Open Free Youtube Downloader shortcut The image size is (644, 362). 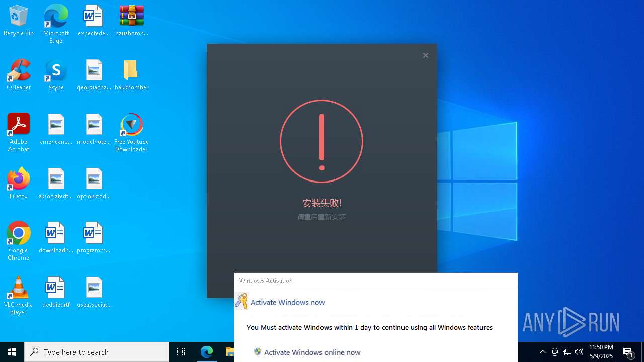(131, 133)
